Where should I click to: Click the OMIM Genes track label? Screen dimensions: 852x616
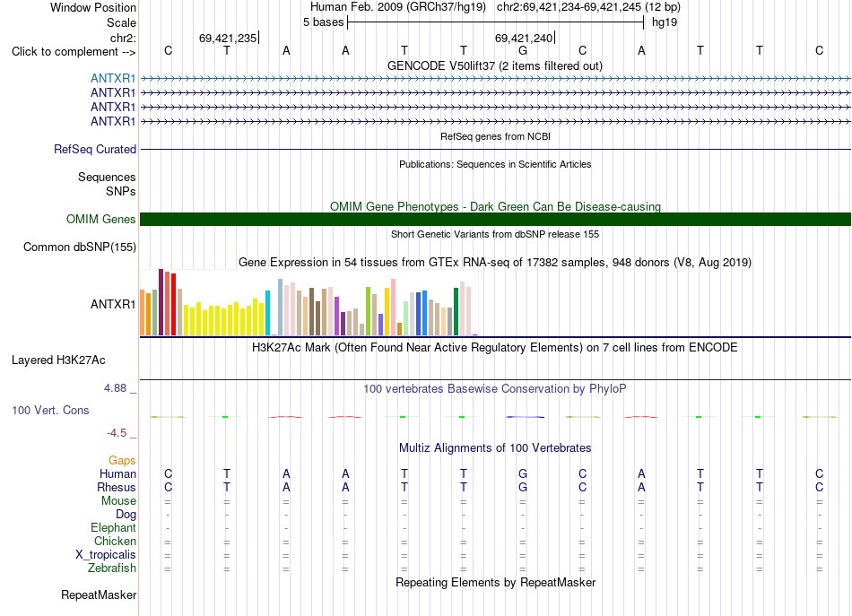click(x=101, y=219)
